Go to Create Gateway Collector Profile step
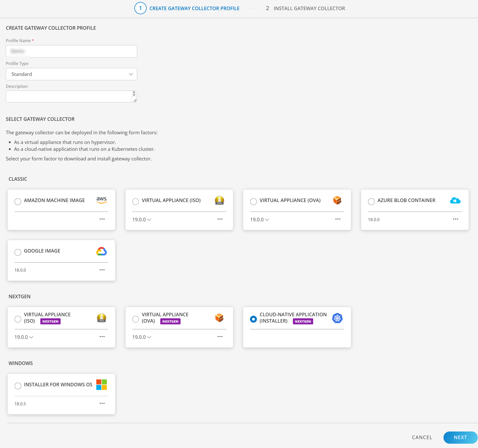The image size is (478, 448). (x=187, y=8)
